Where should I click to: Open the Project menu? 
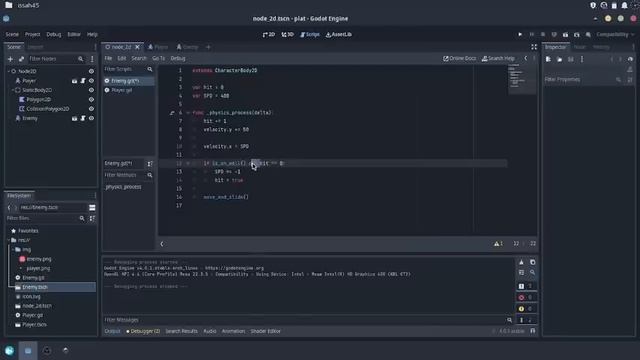click(x=33, y=35)
